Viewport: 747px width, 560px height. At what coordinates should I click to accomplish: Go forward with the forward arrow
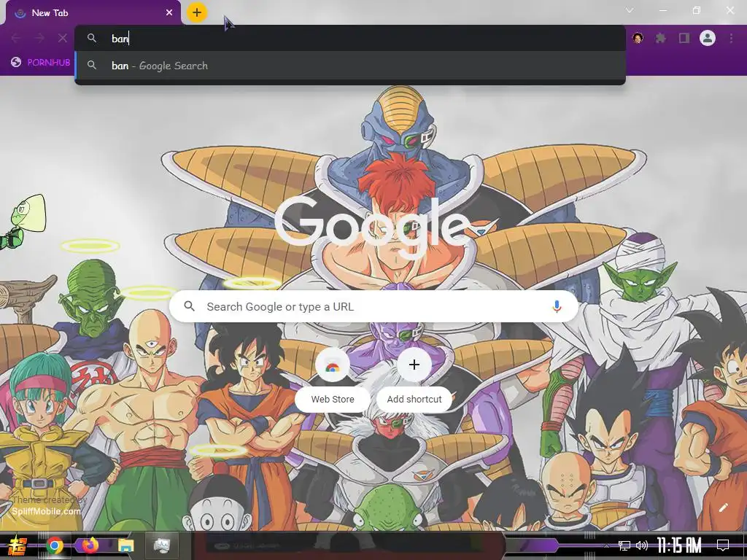click(39, 38)
